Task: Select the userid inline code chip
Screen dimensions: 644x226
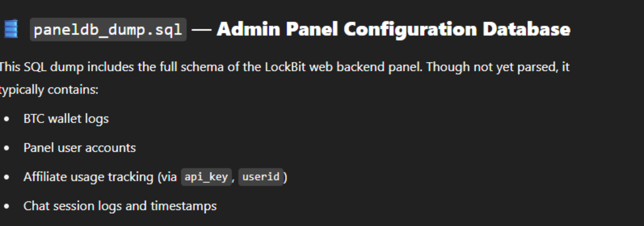Action: pyautogui.click(x=261, y=177)
